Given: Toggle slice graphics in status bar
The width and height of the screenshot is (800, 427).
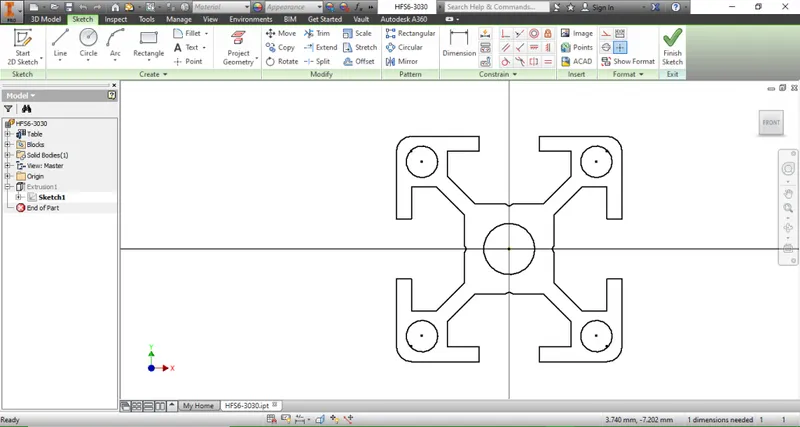Looking at the screenshot, I should tap(320, 419).
